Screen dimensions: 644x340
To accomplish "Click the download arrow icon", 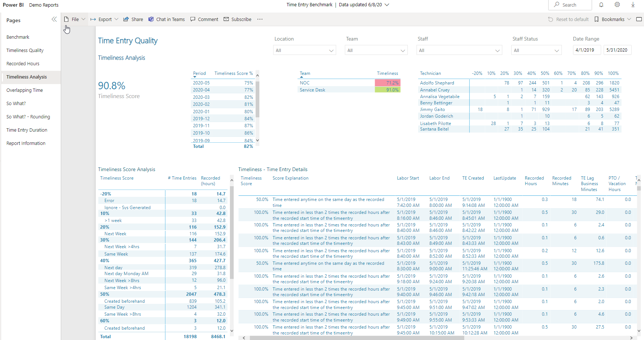I will 633,5.
